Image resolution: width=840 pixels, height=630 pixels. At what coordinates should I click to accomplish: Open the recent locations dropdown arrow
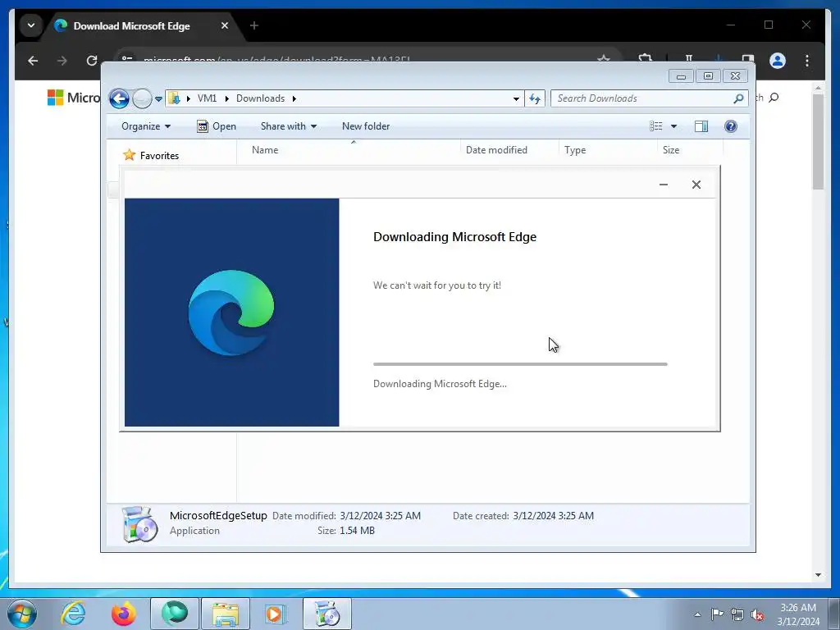(x=158, y=99)
